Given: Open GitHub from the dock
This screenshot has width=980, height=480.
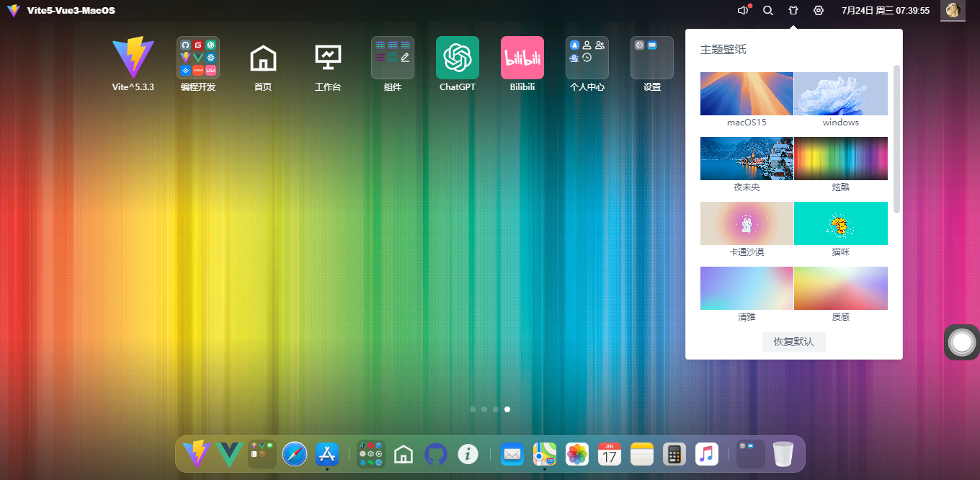Looking at the screenshot, I should click(x=436, y=454).
